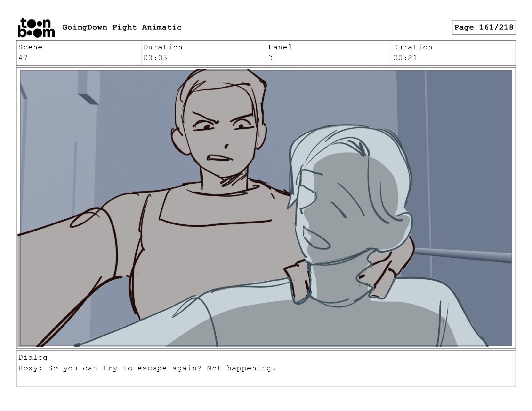Select the Panel 2 cell
This screenshot has width=532, height=411.
point(328,53)
